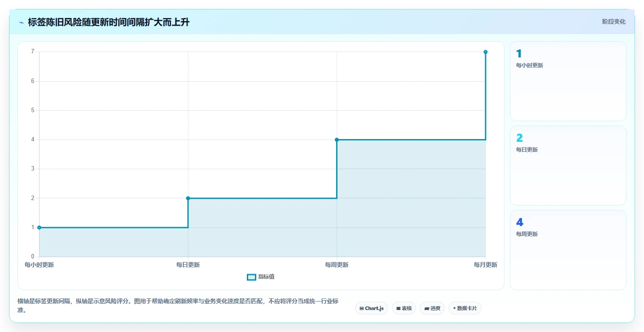Click the data point at 每小时更新
Viewport: 644px width, 332px height.
[x=39, y=227]
